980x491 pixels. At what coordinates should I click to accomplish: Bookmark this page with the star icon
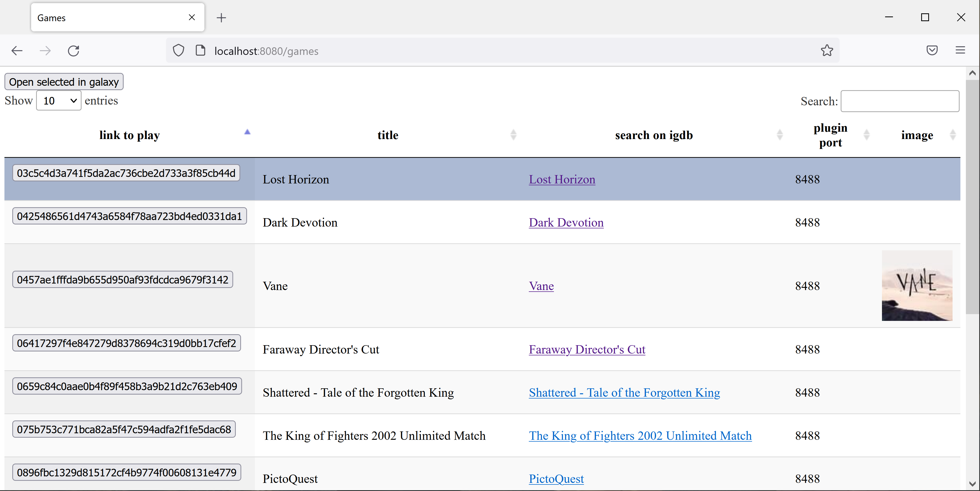click(827, 50)
